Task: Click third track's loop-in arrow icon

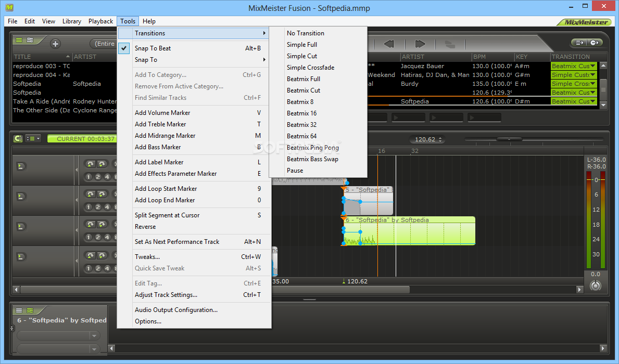Action: [x=91, y=225]
